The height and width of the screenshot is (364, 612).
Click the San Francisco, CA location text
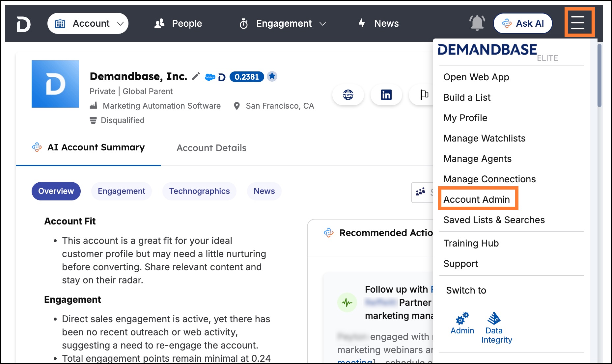(280, 106)
